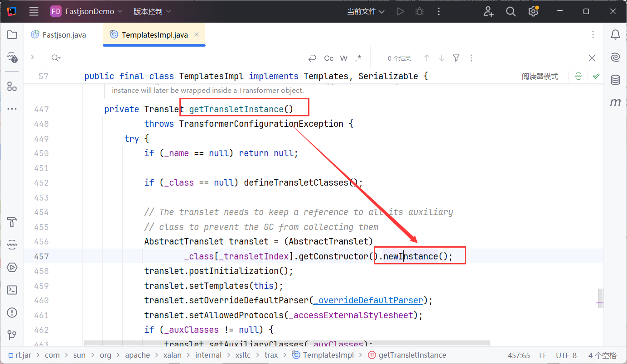Open the Problems tool window icon
This screenshot has height=364, width=627.
pyautogui.click(x=12, y=313)
